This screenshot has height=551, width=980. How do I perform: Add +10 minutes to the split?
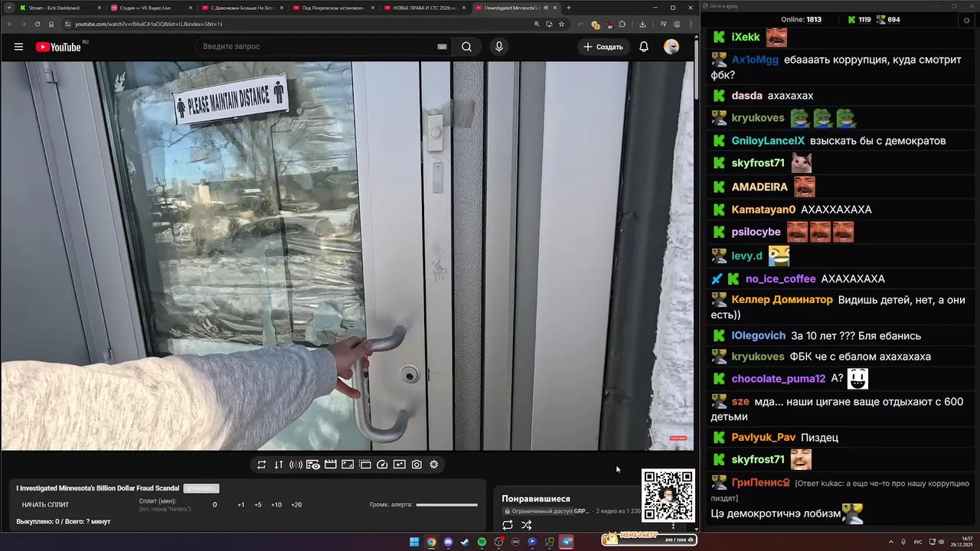pyautogui.click(x=276, y=505)
